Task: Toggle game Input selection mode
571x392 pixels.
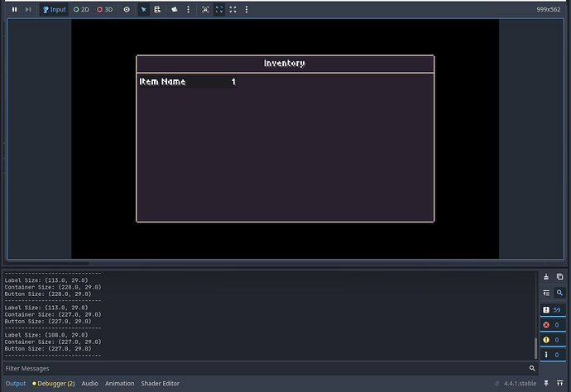Action: point(54,9)
